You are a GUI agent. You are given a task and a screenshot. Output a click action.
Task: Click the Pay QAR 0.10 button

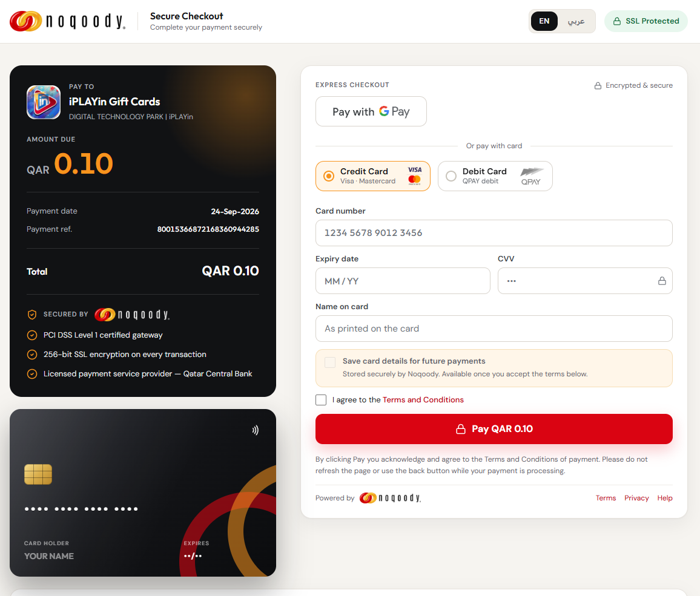pos(494,429)
